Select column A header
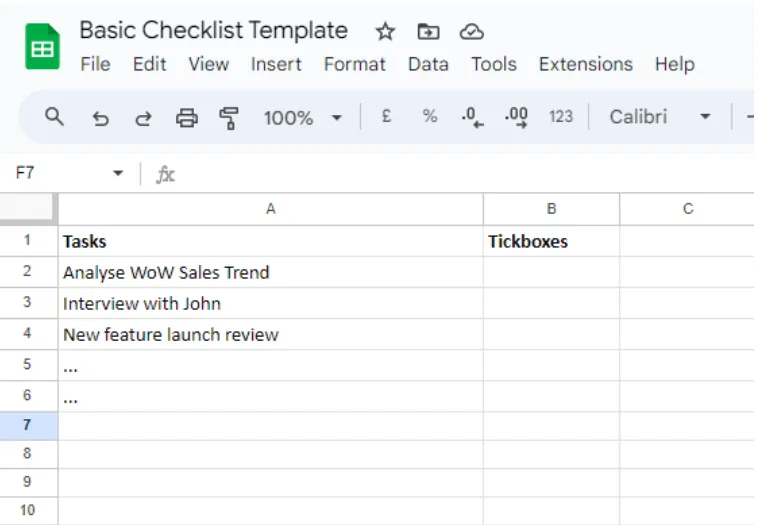This screenshot has width=757, height=525. click(x=271, y=209)
